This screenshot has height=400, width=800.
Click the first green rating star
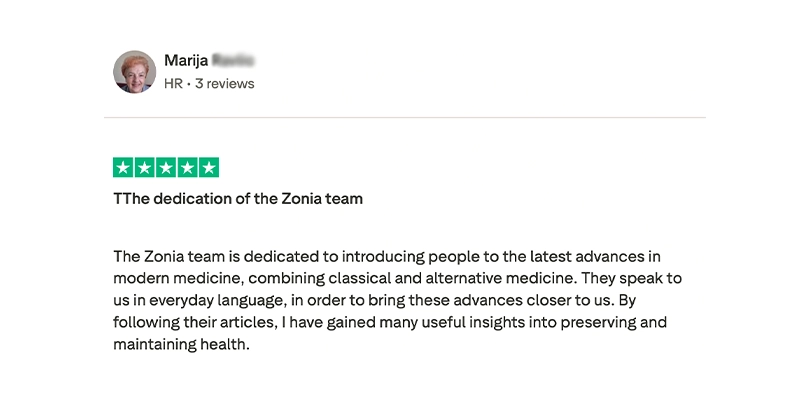click(x=123, y=168)
